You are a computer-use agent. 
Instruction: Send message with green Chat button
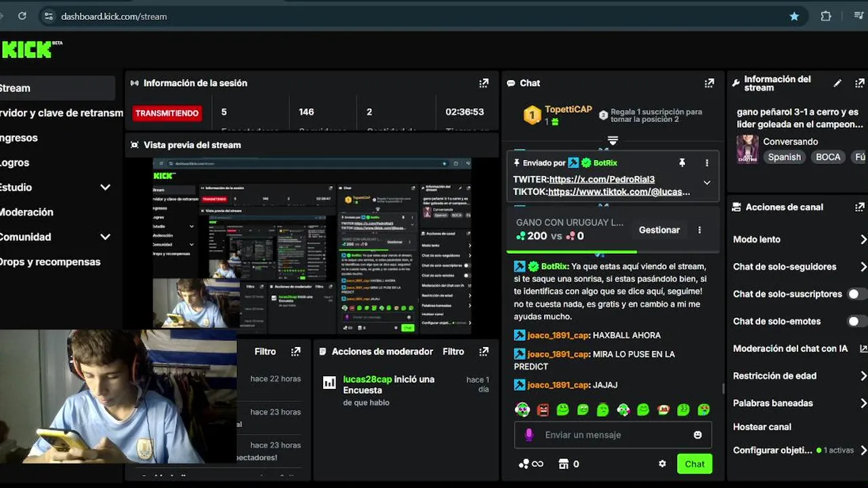[695, 464]
